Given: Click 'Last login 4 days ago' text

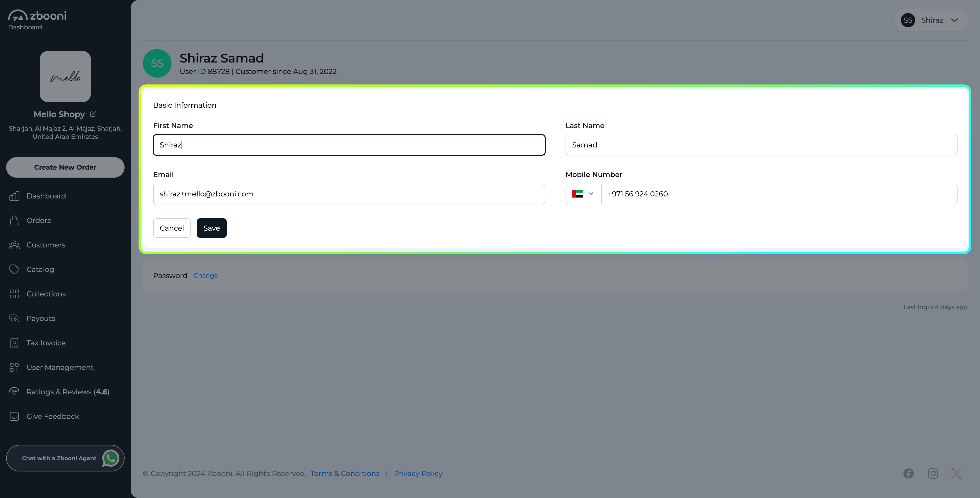Looking at the screenshot, I should click(935, 307).
